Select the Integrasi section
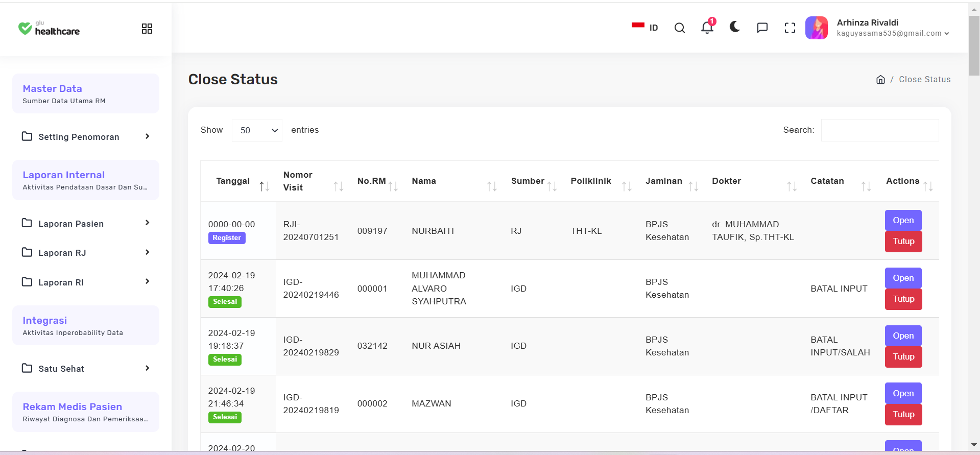Screen dimensions: 980x455 tap(86, 325)
